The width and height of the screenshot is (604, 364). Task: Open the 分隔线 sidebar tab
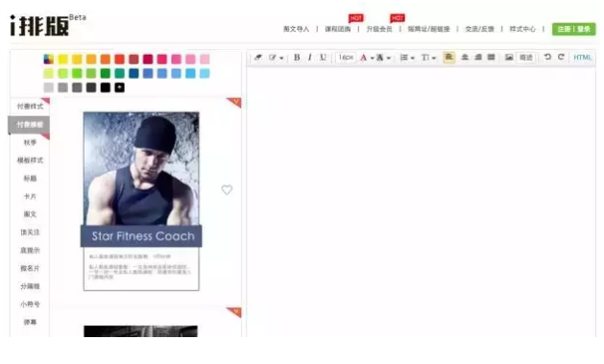[30, 286]
